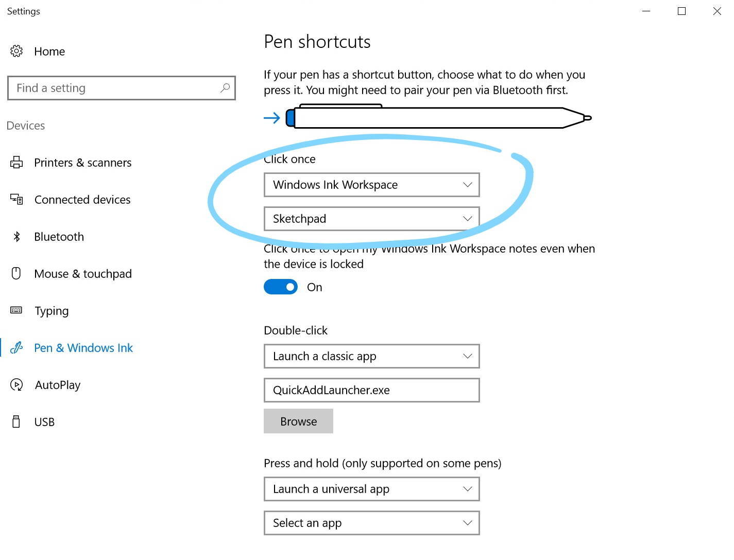Image resolution: width=734 pixels, height=560 pixels.
Task: Click the Find a setting search box
Action: click(116, 88)
